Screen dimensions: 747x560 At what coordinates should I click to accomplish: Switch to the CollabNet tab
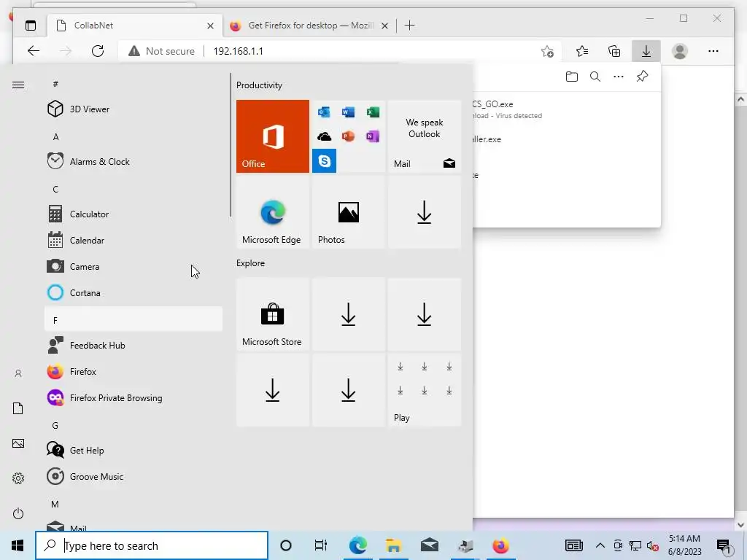point(134,26)
